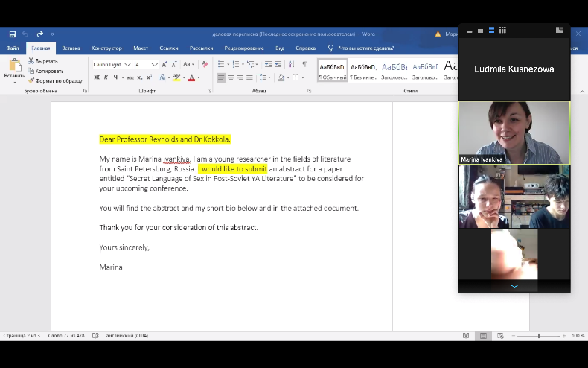
Task: Click the 'Что вы хотите сделать?' search field
Action: pyautogui.click(x=366, y=48)
